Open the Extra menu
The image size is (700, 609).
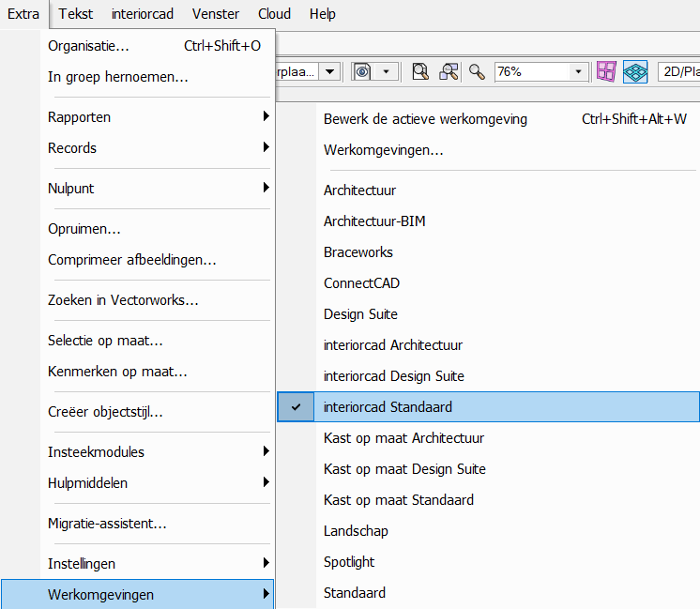pos(23,14)
